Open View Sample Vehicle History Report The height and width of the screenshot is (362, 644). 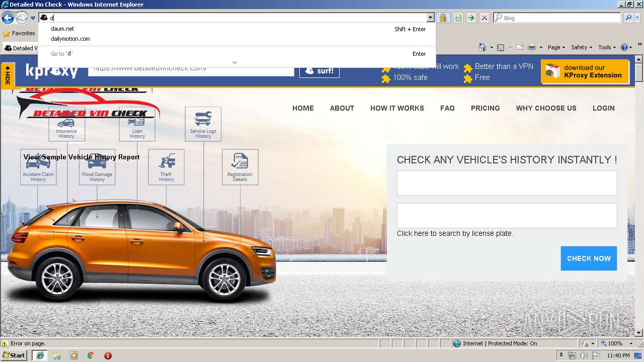pos(82,157)
